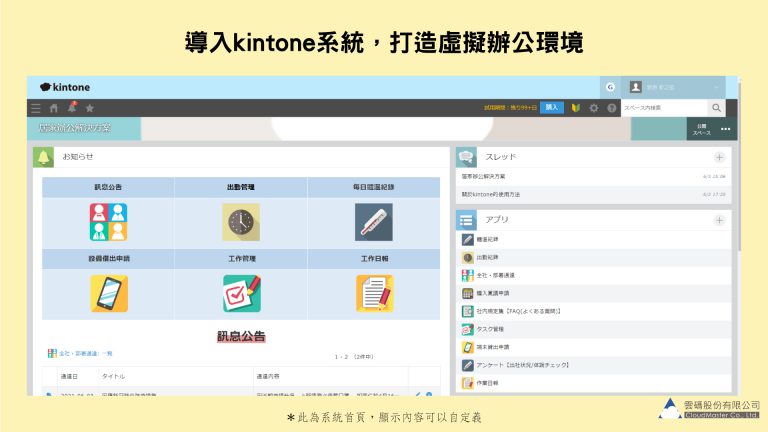
Task: Click the スペース内検索 search field
Action: pyautogui.click(x=664, y=108)
